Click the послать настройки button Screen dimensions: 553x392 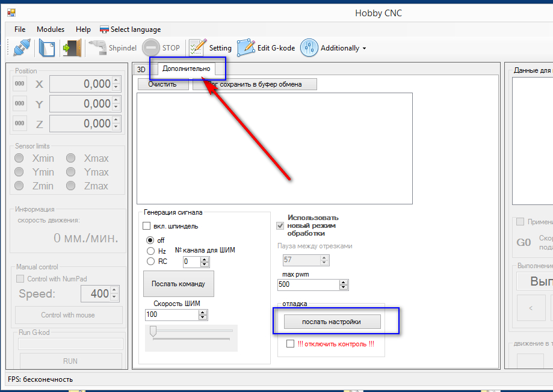point(332,322)
